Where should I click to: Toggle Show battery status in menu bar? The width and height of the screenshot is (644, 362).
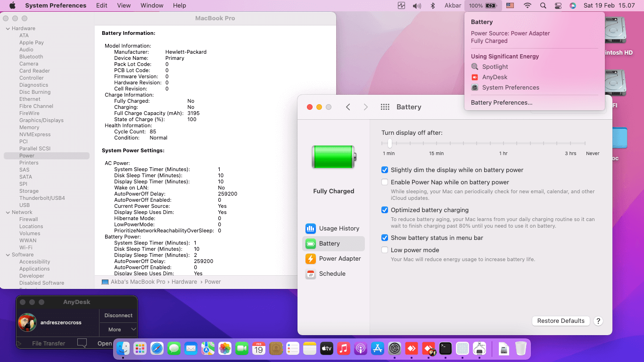pyautogui.click(x=385, y=238)
